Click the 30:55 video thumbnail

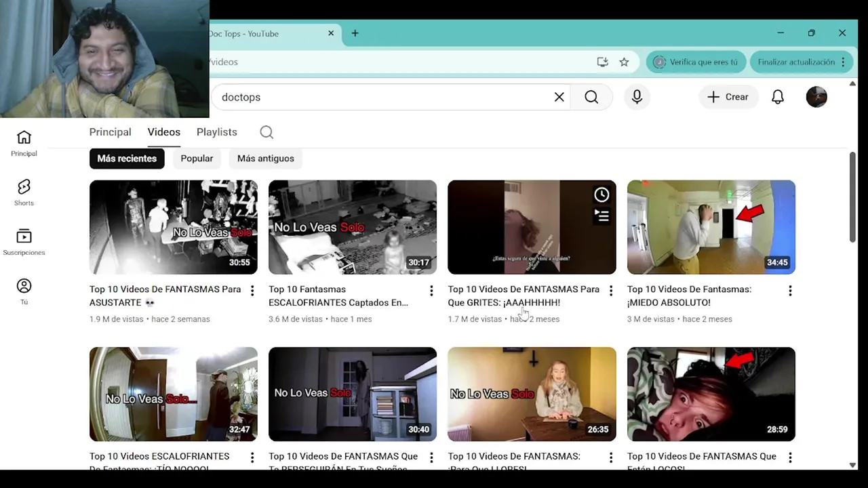174,227
